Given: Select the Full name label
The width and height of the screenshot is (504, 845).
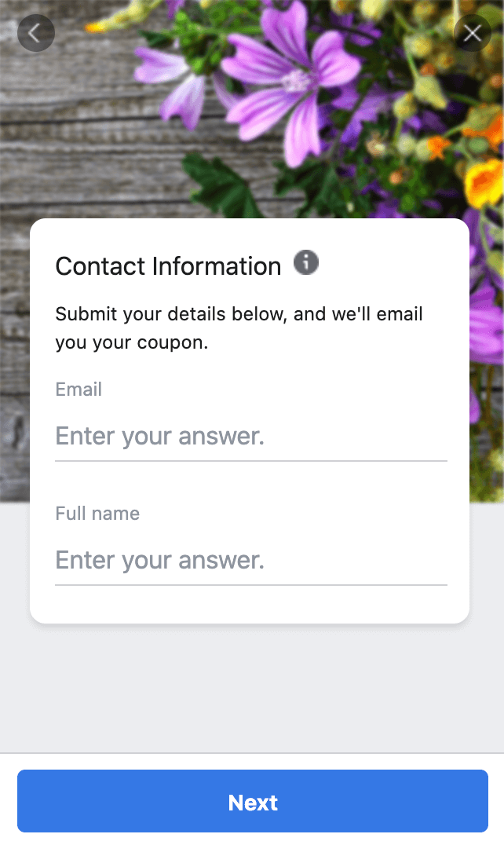Looking at the screenshot, I should click(97, 513).
